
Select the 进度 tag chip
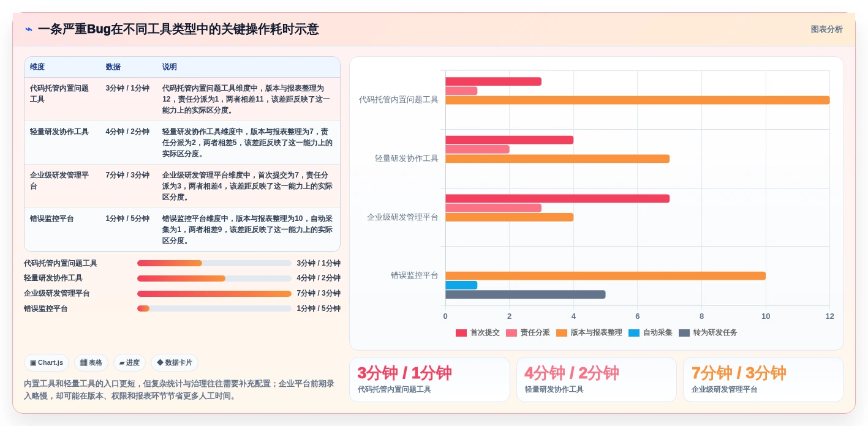click(129, 362)
